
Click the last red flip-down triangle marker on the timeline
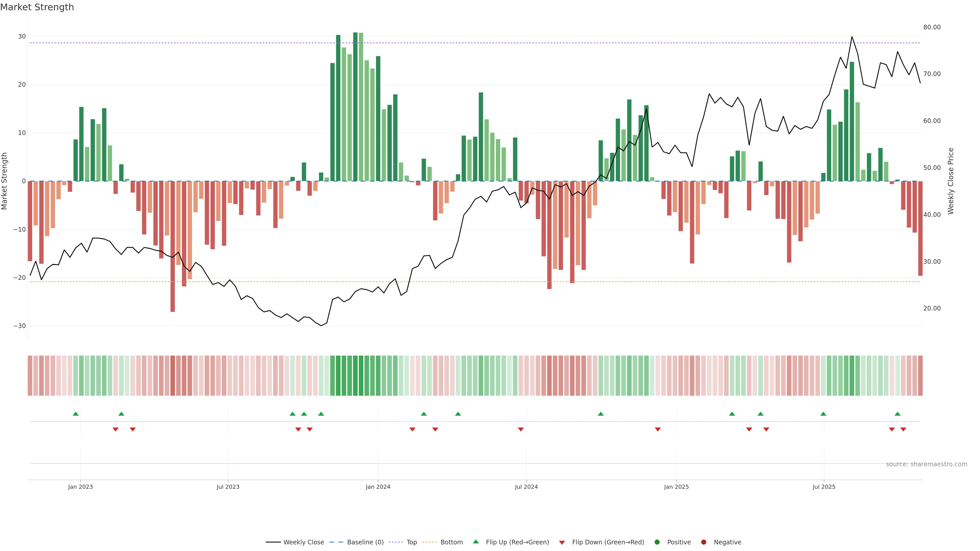coord(903,429)
